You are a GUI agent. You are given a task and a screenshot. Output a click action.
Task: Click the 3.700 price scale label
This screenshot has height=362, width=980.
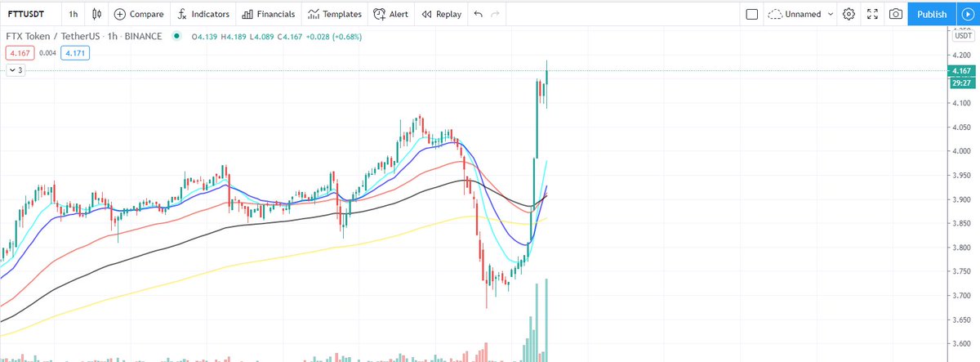(961, 295)
